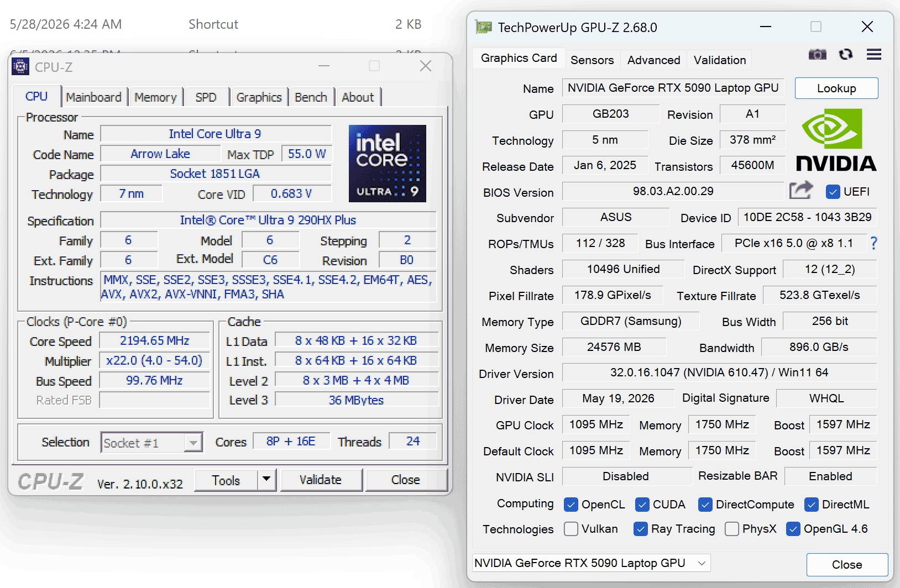Toggle the CUDA checkbox
Viewport: 900px width, 588px height.
[642, 505]
